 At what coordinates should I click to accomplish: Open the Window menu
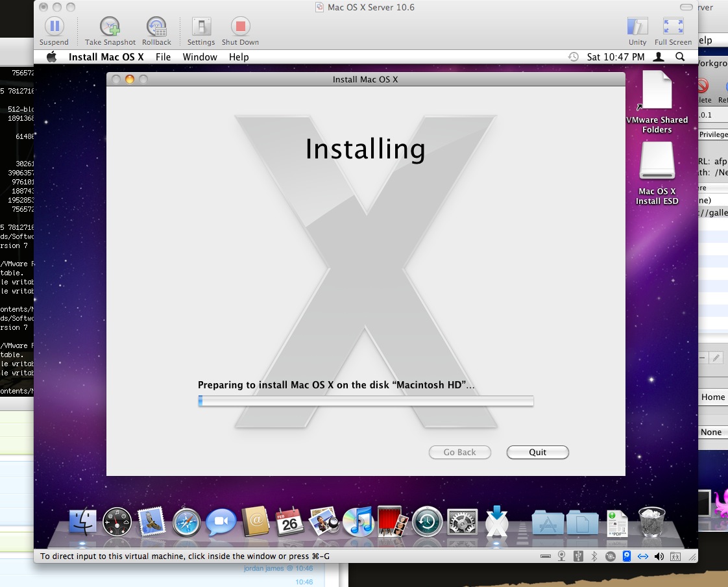tap(200, 56)
